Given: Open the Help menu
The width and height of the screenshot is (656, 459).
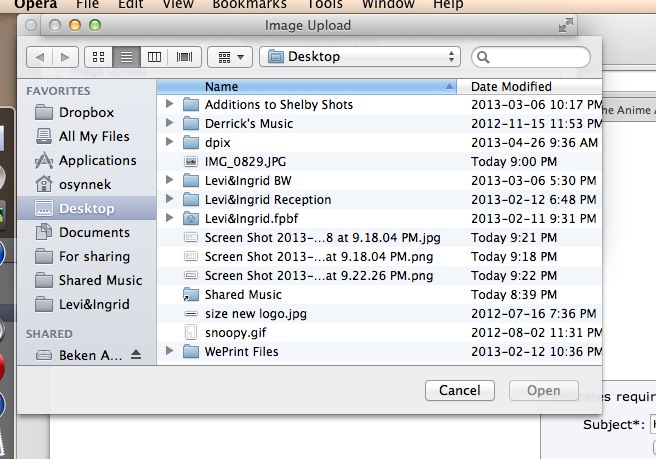Looking at the screenshot, I should click(448, 5).
